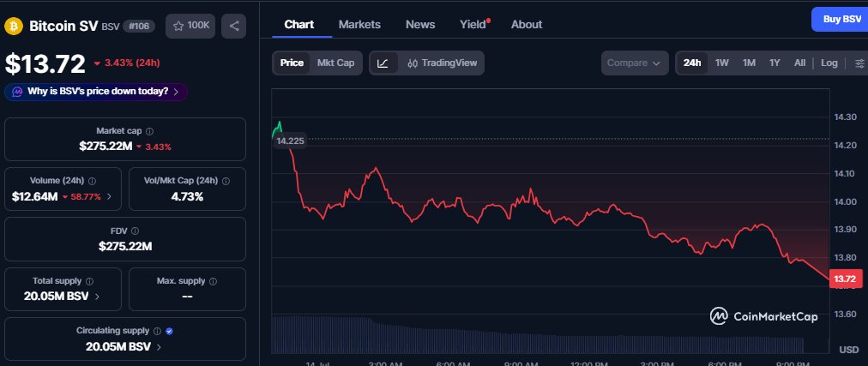The image size is (868, 366).
Task: Open the Compare dropdown
Action: pos(635,63)
